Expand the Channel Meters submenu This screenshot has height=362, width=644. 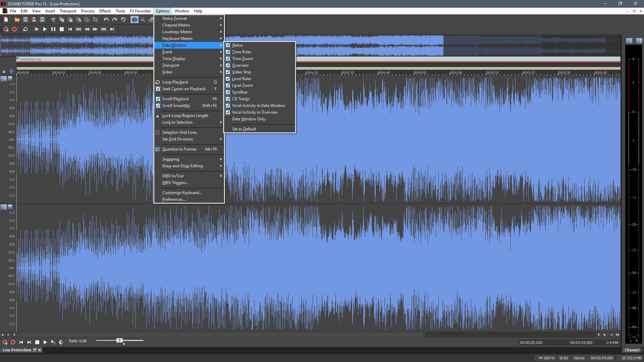[x=189, y=25]
